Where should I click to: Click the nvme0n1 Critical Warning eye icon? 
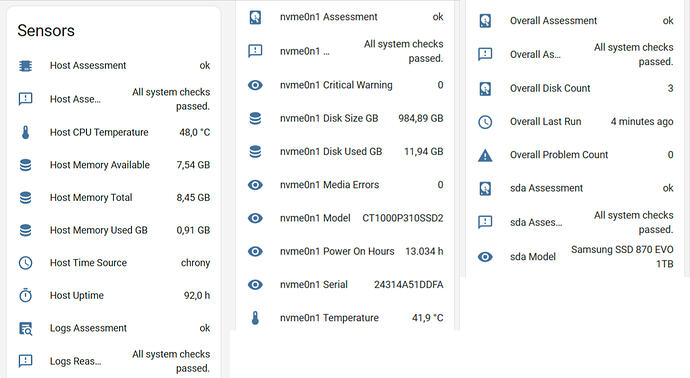[x=255, y=85]
